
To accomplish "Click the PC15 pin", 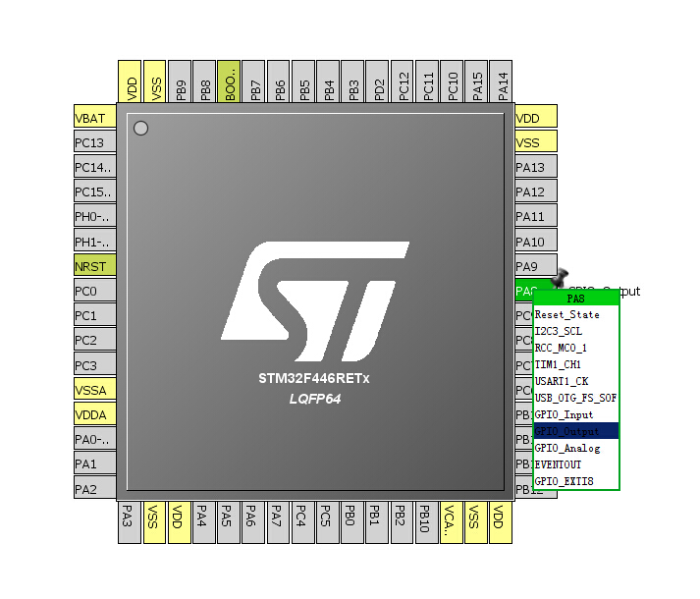I will (x=94, y=192).
